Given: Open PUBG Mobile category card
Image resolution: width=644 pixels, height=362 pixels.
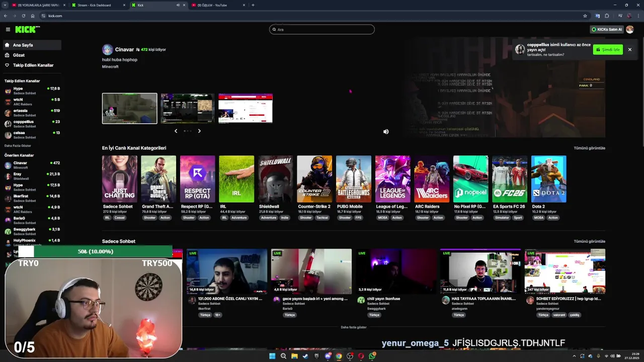Looking at the screenshot, I should (354, 179).
